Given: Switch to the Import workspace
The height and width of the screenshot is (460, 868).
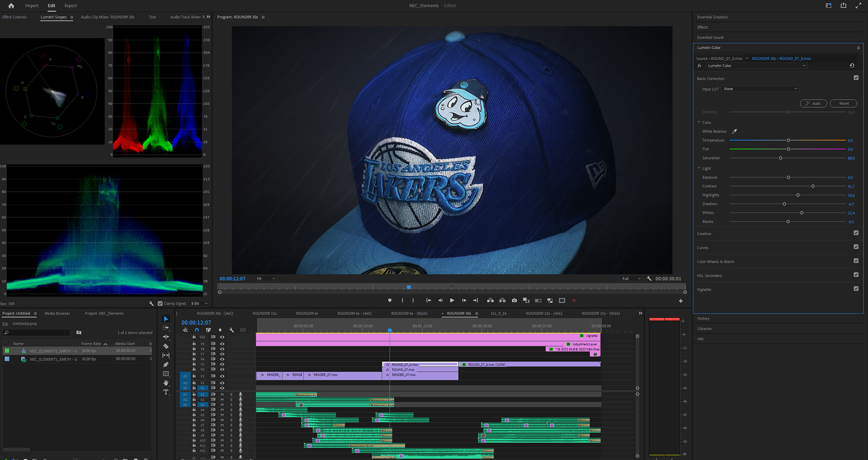Looking at the screenshot, I should [32, 6].
